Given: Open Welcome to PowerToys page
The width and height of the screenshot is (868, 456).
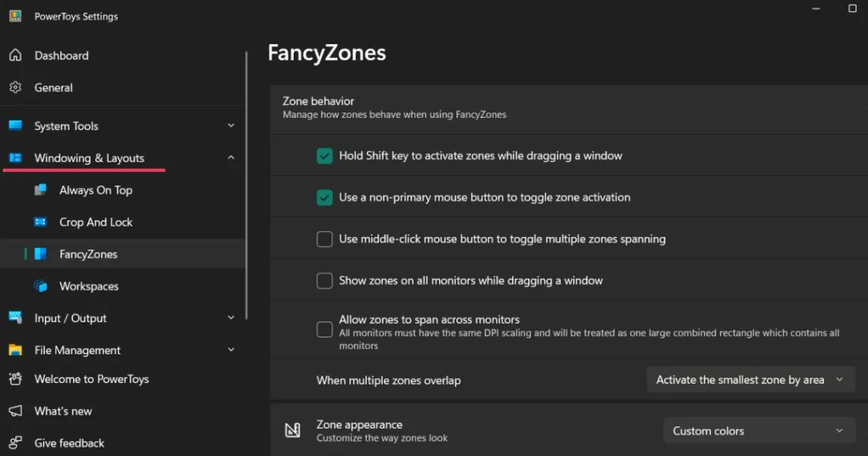Looking at the screenshot, I should click(91, 379).
